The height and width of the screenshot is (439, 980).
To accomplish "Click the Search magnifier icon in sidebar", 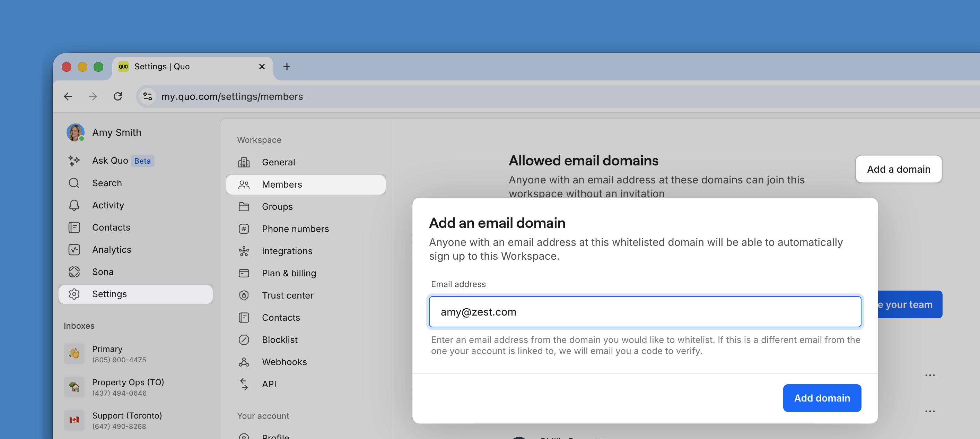I will (x=74, y=183).
